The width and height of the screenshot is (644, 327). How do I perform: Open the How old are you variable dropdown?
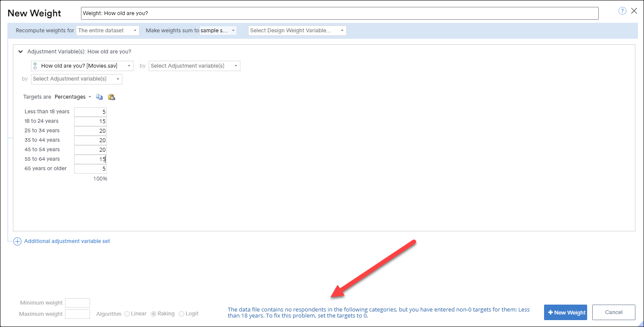click(82, 66)
